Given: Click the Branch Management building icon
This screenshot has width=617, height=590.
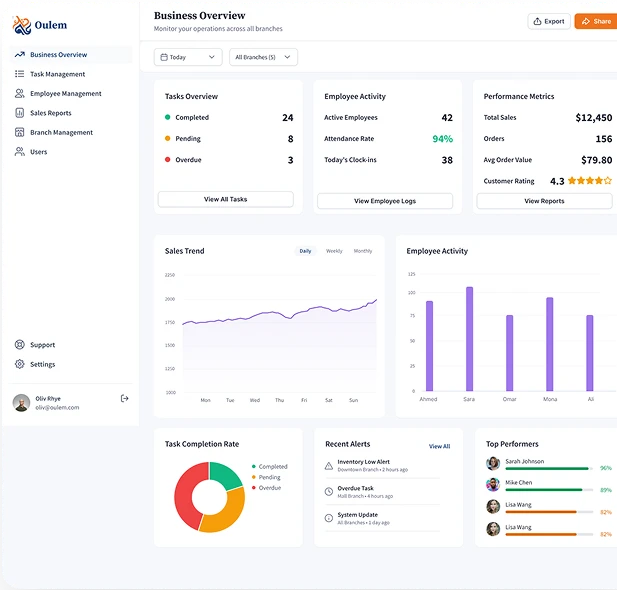Looking at the screenshot, I should [20, 132].
